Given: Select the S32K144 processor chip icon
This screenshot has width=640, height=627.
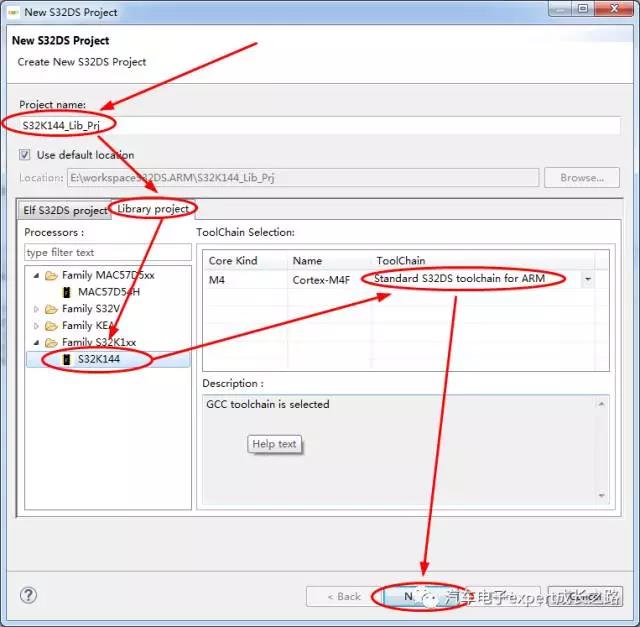Looking at the screenshot, I should (x=67, y=359).
